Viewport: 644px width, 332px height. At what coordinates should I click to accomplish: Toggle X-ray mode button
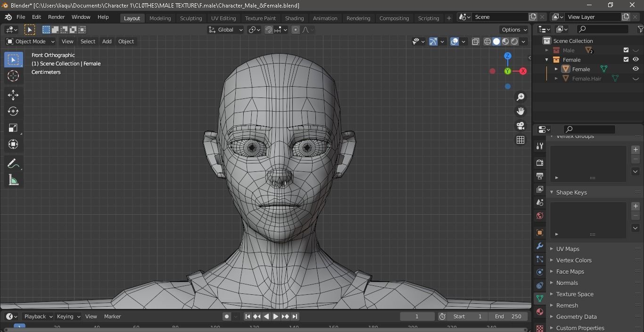pyautogui.click(x=476, y=41)
